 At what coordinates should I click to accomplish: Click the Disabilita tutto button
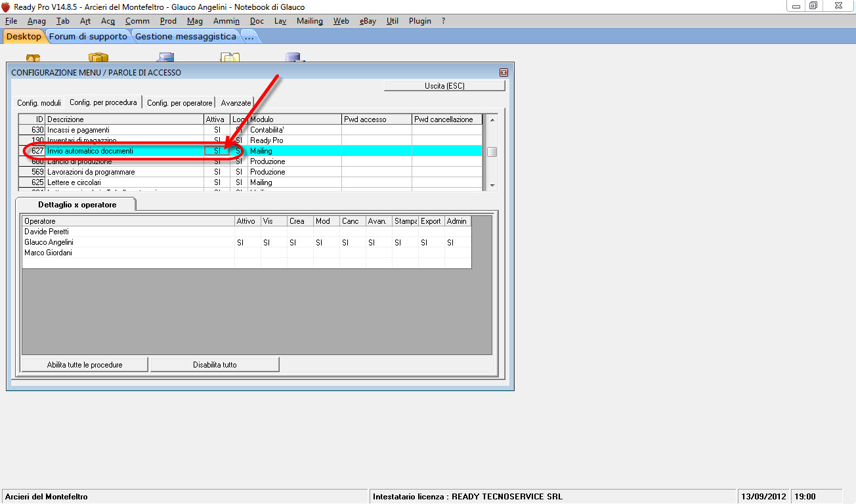[215, 364]
